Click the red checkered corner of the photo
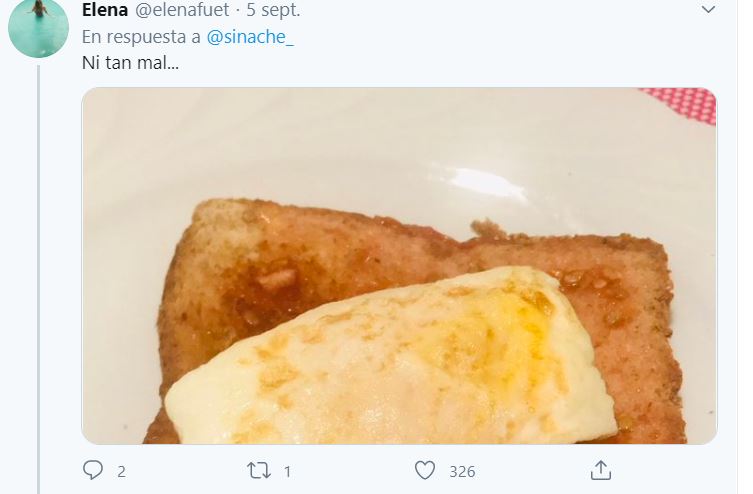The width and height of the screenshot is (753, 494). tap(692, 102)
